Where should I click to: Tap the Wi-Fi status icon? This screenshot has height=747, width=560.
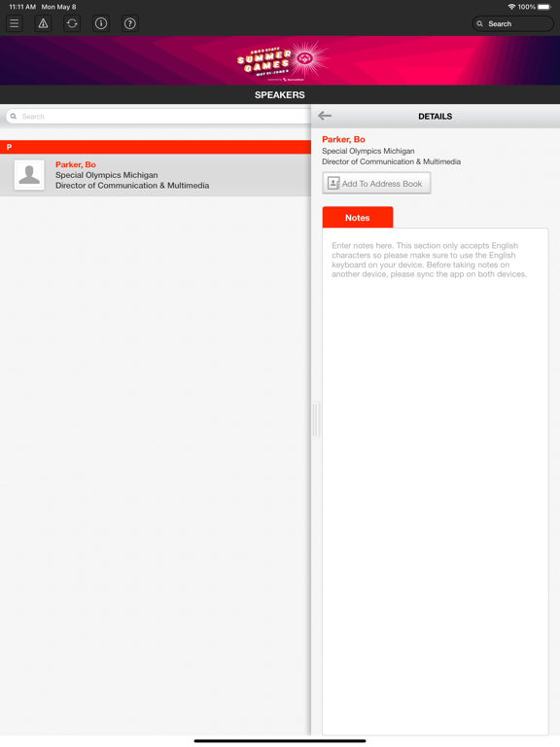[512, 7]
